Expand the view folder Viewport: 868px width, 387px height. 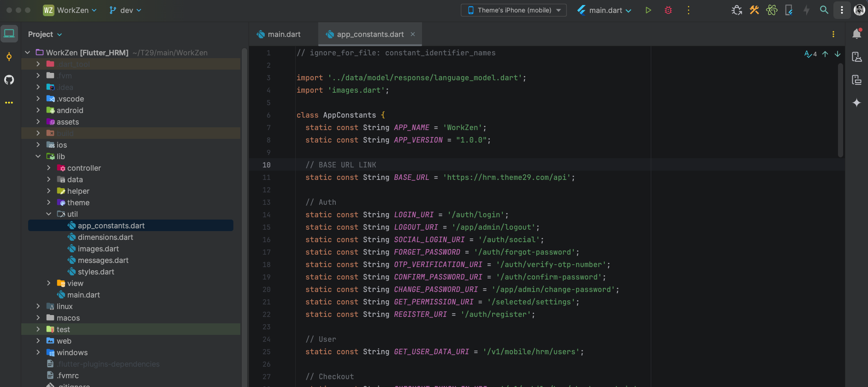coord(49,283)
